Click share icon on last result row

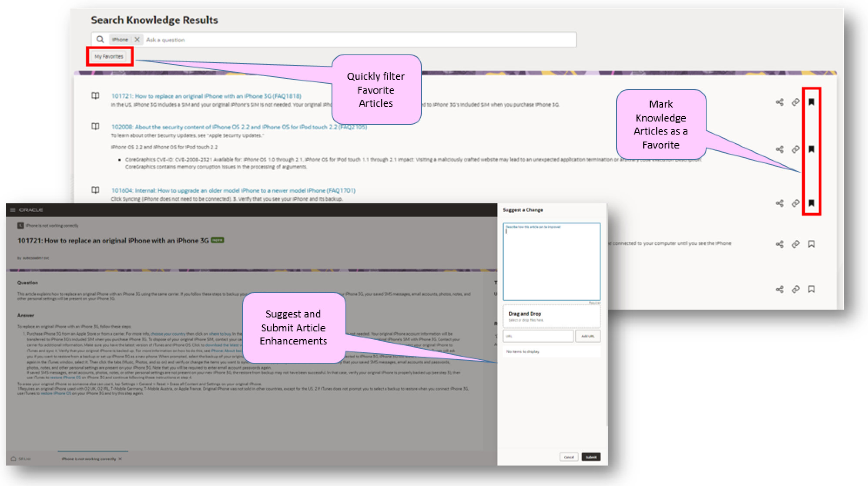780,289
